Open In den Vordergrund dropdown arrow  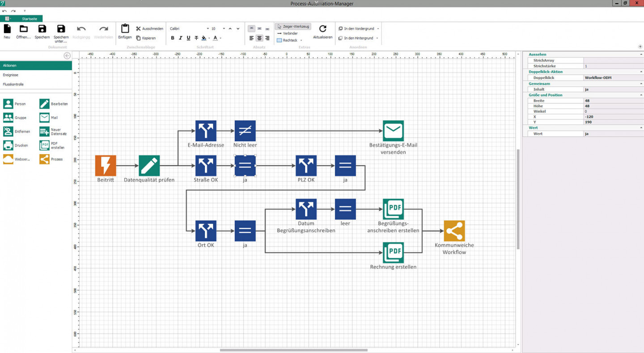coord(378,29)
